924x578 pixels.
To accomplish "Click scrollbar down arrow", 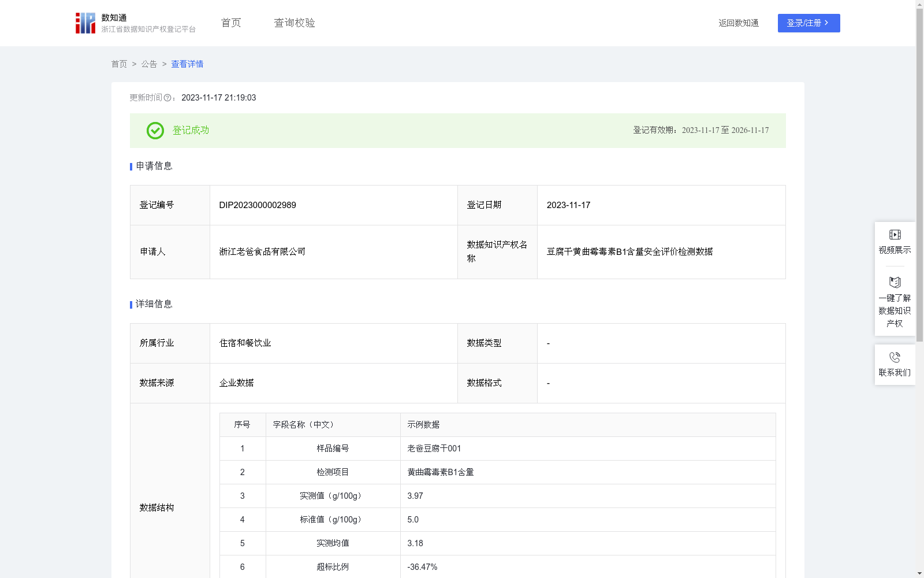I will (920, 573).
